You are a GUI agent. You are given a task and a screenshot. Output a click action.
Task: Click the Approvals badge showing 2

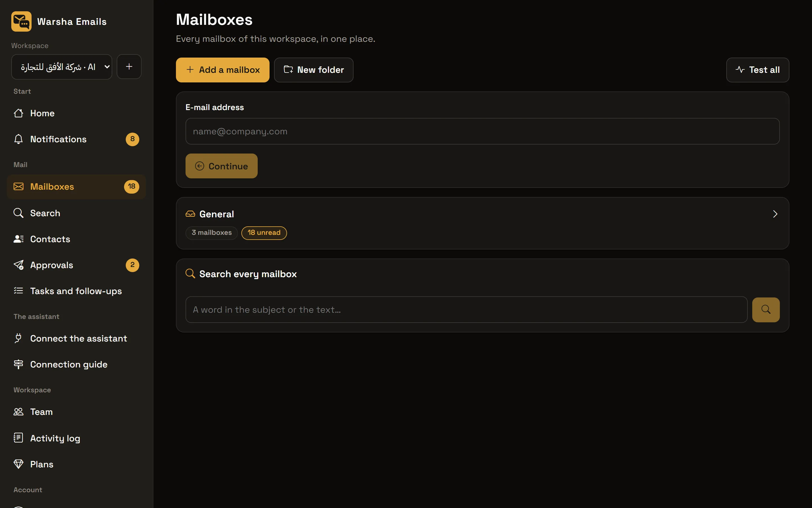[133, 265]
